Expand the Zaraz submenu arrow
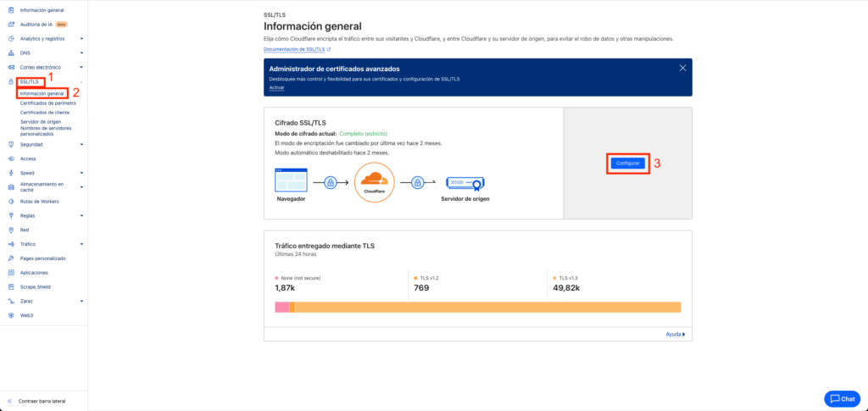Image resolution: width=868 pixels, height=411 pixels. (x=81, y=302)
